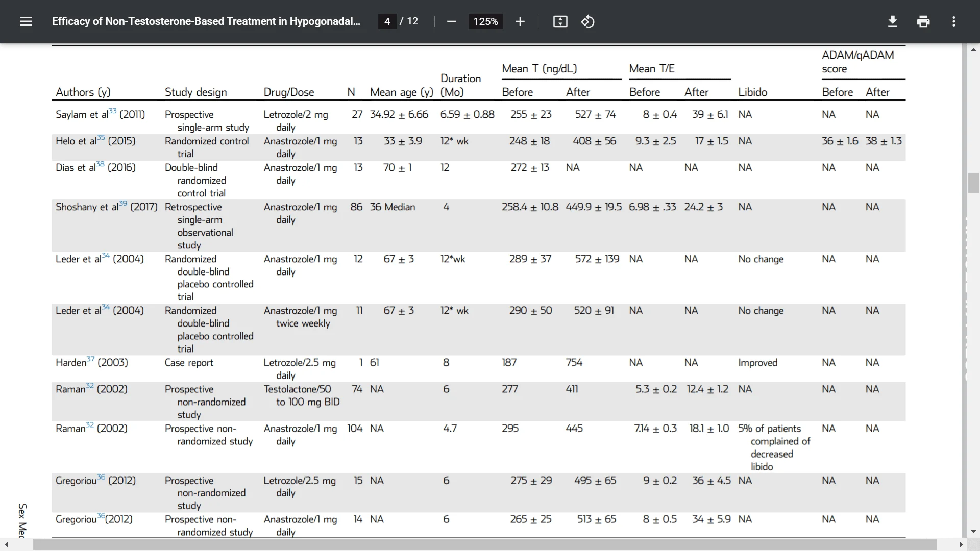Click the 'twice weekly' dosing text
This screenshot has width=980, height=551.
click(303, 323)
